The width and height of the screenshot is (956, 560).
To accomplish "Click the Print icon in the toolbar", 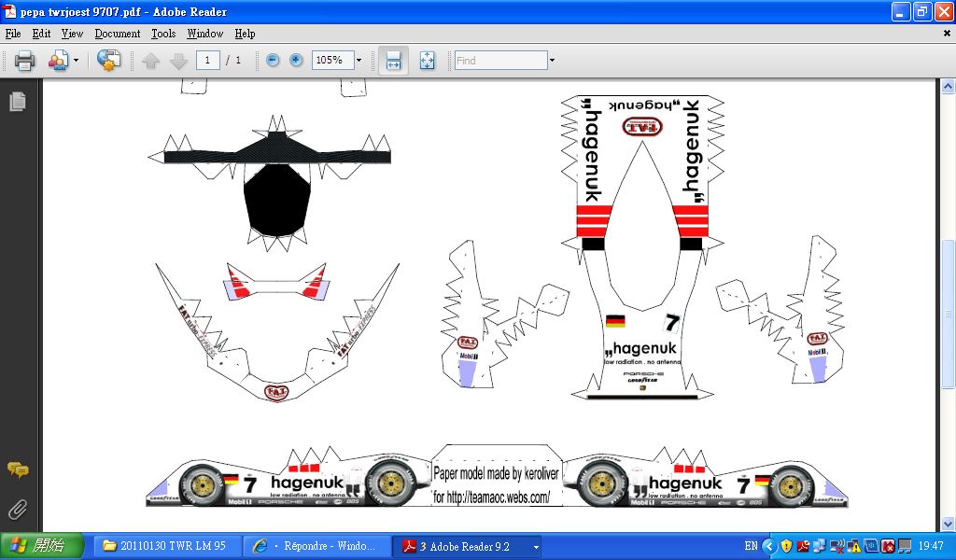I will tap(24, 61).
